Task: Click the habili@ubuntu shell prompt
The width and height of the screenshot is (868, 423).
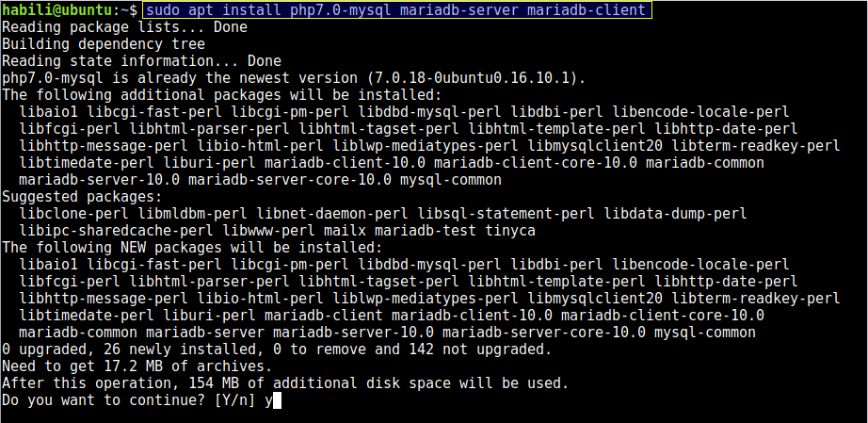Action: click(x=68, y=10)
